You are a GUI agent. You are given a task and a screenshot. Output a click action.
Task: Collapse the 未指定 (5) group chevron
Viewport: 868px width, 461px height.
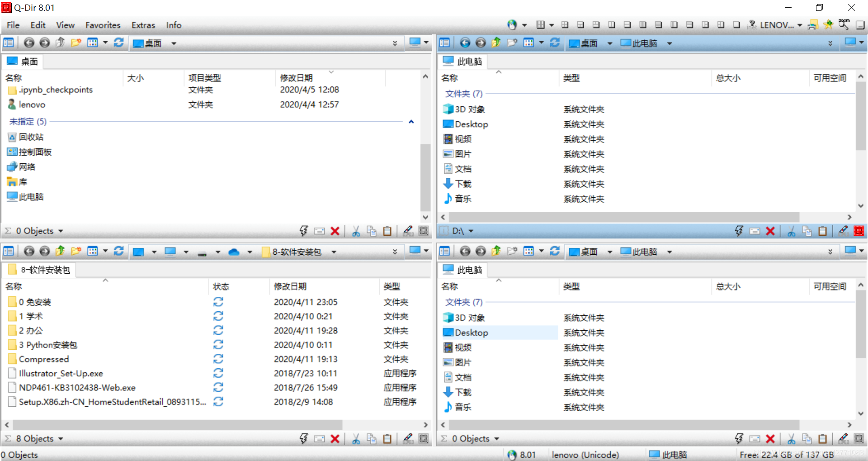[411, 122]
